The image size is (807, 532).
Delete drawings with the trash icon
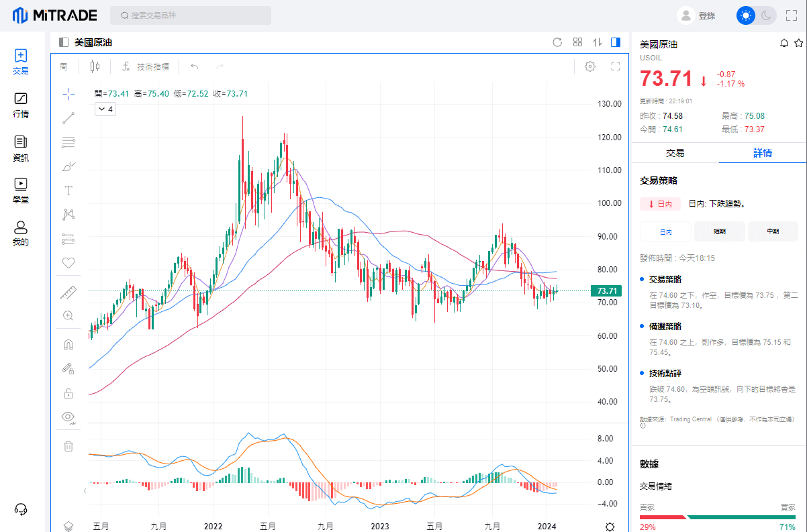point(68,446)
